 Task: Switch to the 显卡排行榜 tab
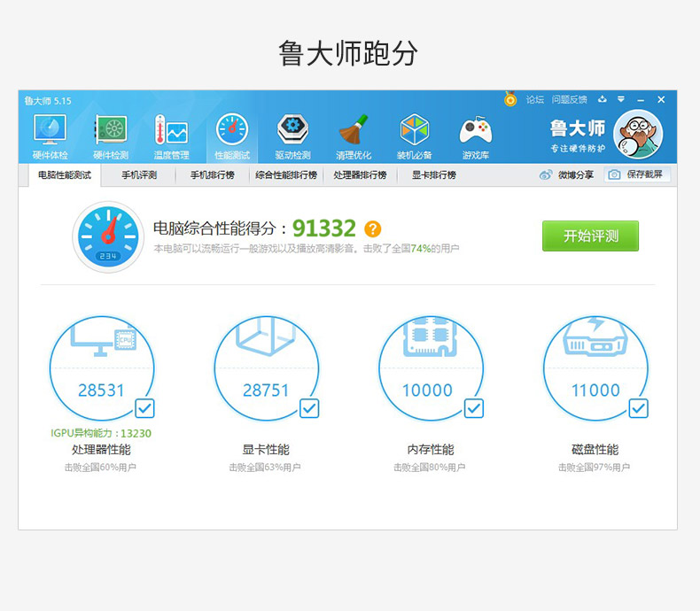point(434,174)
